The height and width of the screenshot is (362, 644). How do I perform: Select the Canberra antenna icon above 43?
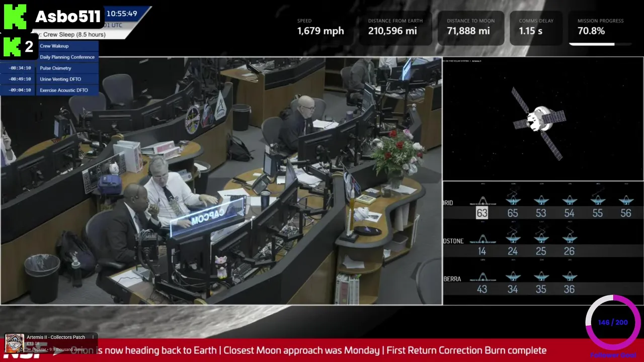482,277
